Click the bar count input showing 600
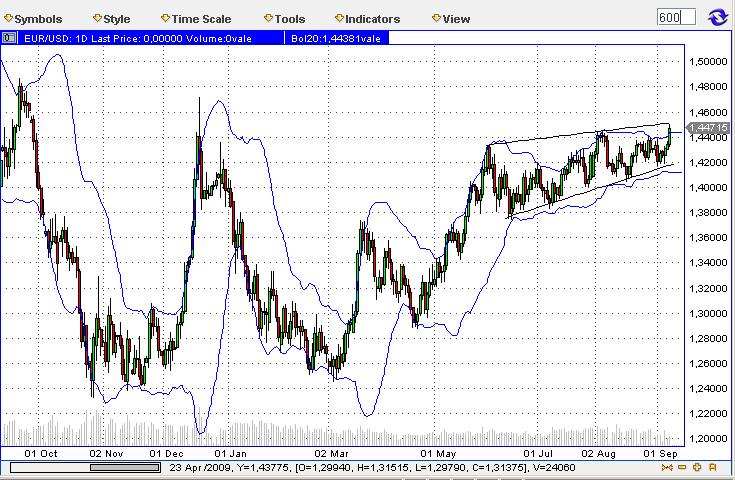 (x=676, y=17)
